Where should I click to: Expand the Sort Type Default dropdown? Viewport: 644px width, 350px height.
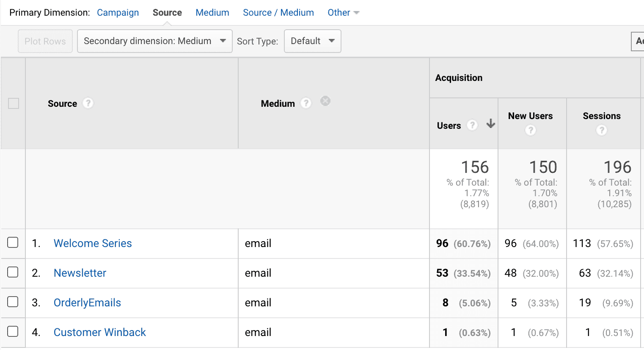[x=312, y=41]
